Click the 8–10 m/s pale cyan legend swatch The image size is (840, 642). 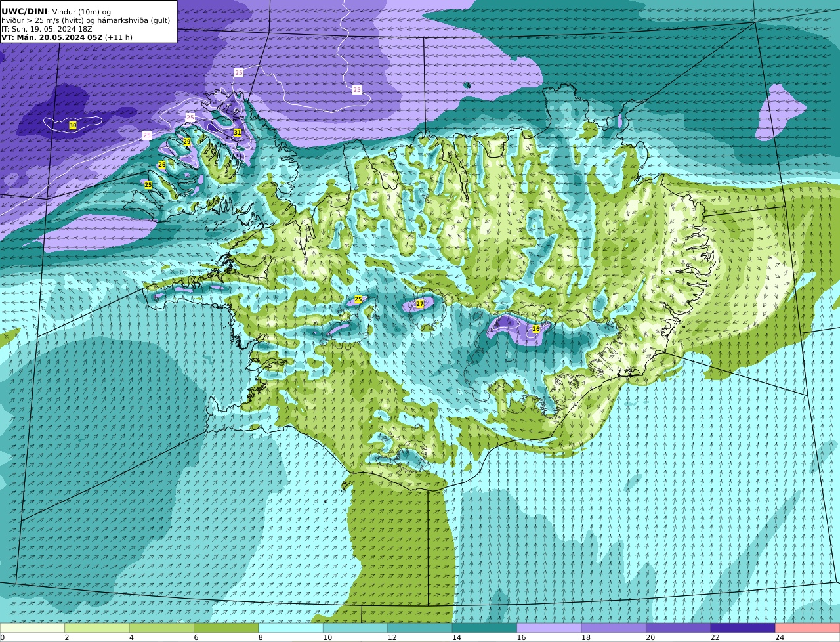click(291, 628)
